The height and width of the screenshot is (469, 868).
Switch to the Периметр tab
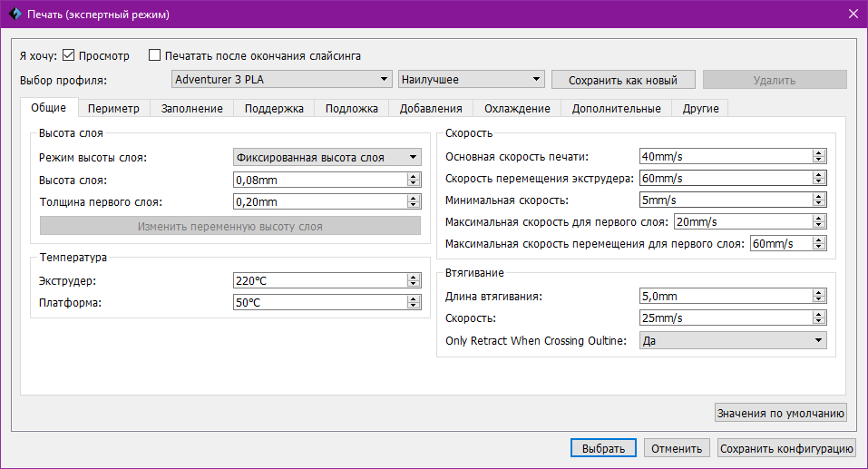(x=113, y=109)
